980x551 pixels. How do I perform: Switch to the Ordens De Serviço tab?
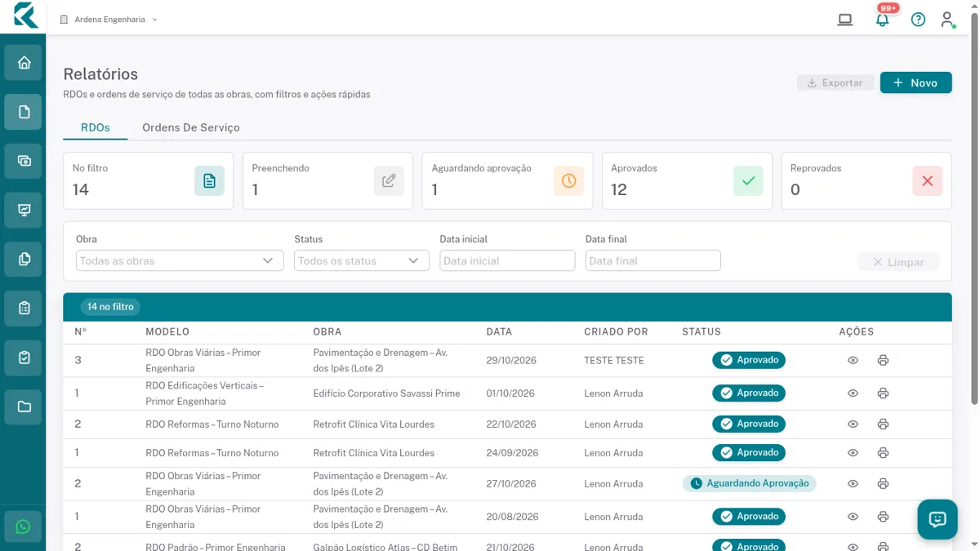tap(191, 127)
